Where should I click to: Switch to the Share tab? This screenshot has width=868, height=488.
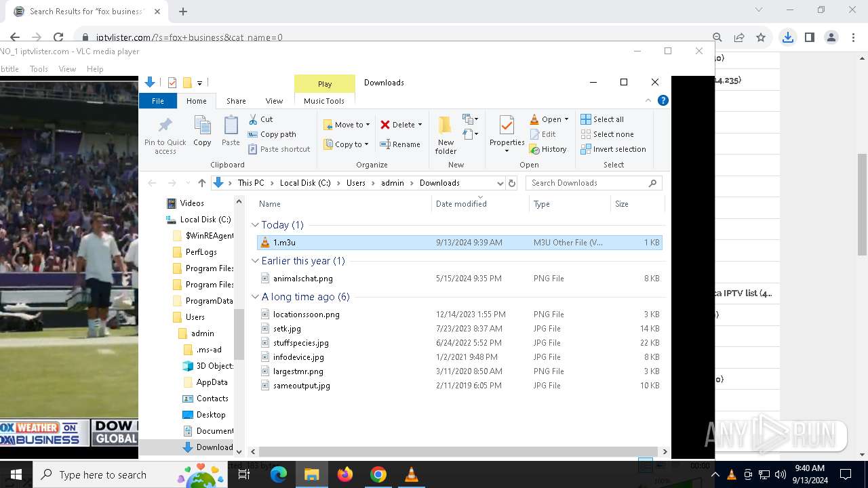(x=236, y=101)
